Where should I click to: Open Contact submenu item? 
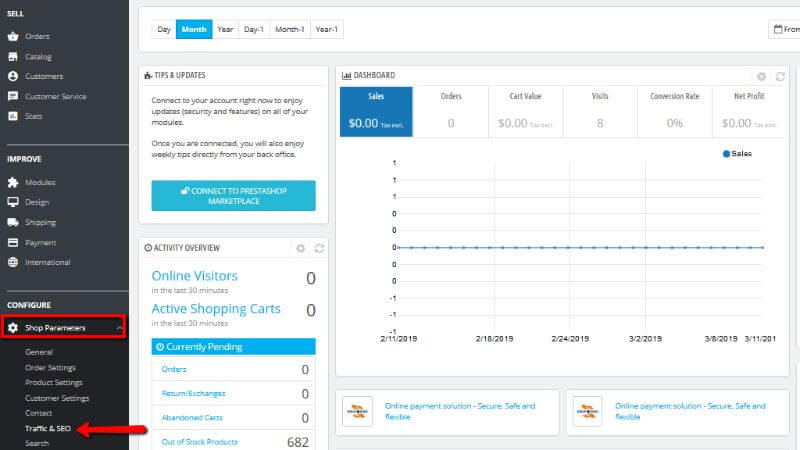[38, 413]
